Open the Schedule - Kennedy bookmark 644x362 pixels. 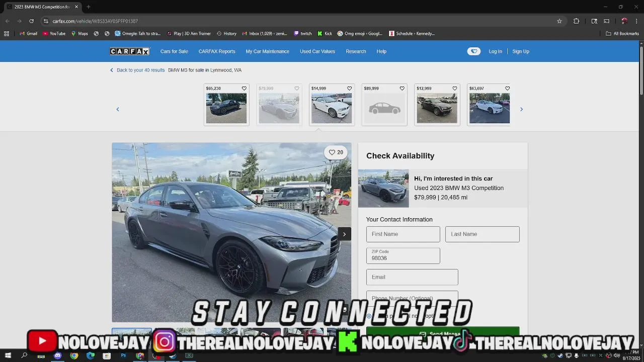pyautogui.click(x=412, y=34)
